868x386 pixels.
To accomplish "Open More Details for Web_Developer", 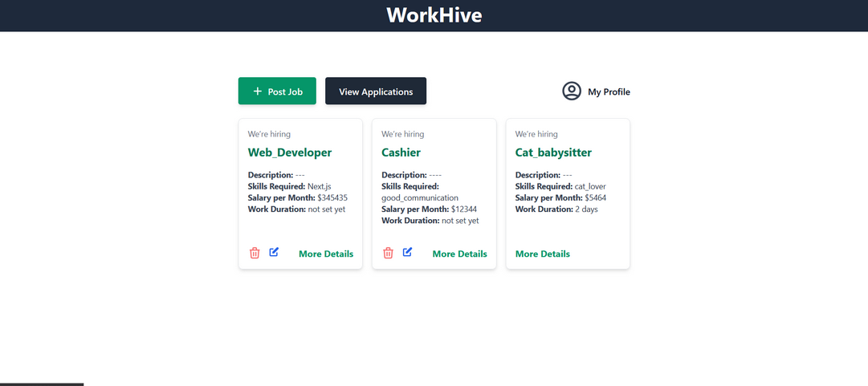I will coord(326,254).
